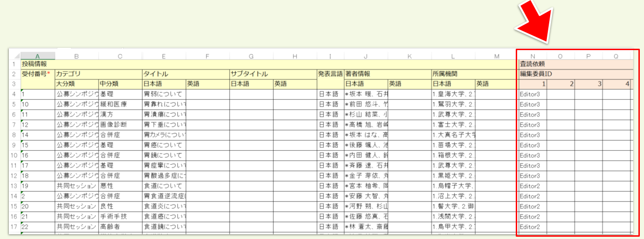Click the 中分類 subheader cell
This screenshot has height=239, width=644.
[x=120, y=84]
